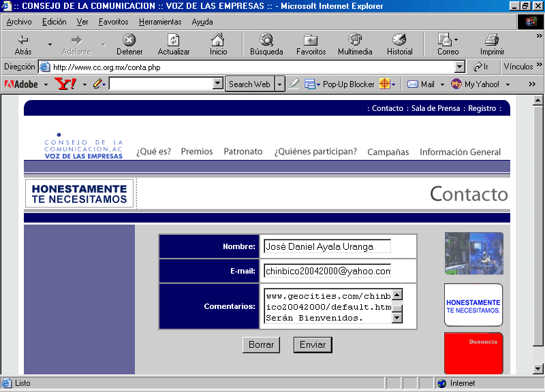Image resolution: width=545 pixels, height=392 pixels.
Task: Click the Imprimir printer icon
Action: tap(492, 40)
